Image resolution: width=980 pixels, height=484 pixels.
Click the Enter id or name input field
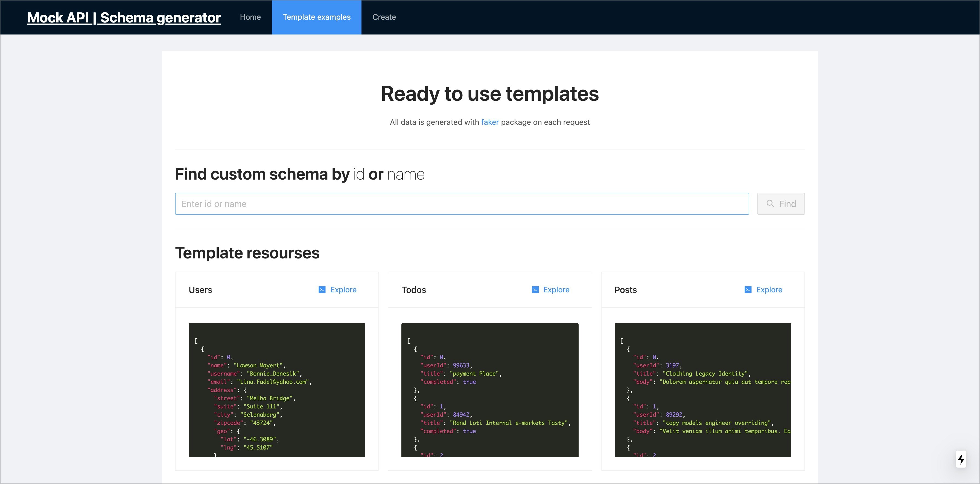tap(462, 203)
